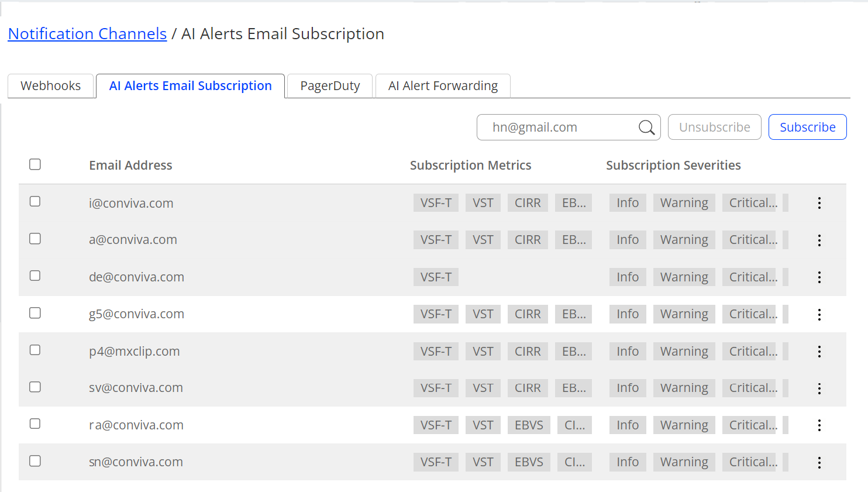
Task: Tick the checkbox for sn@conviva.com
Action: pos(35,462)
